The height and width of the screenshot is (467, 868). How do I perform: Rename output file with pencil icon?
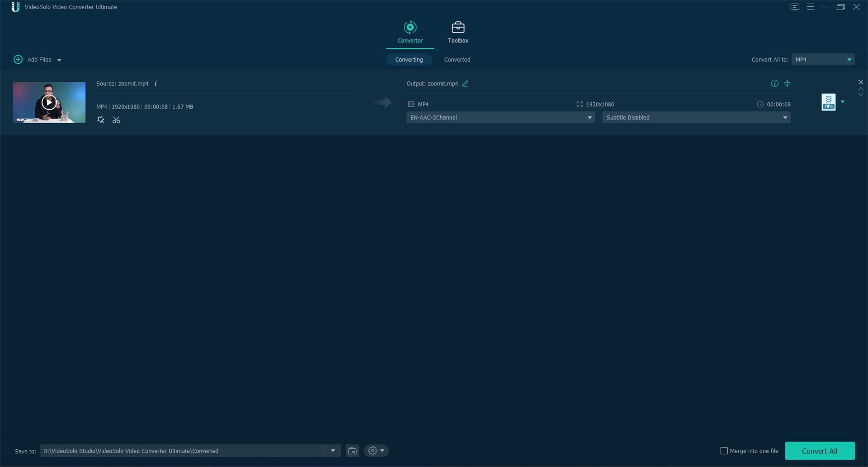coord(465,84)
